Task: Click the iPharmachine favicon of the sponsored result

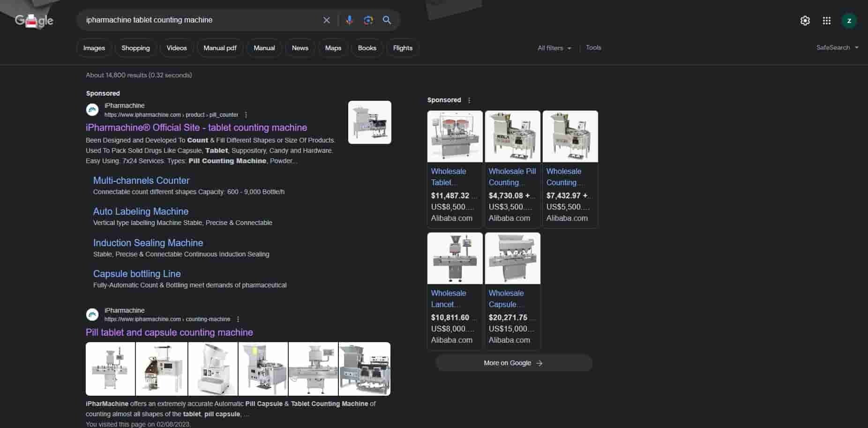Action: click(92, 110)
